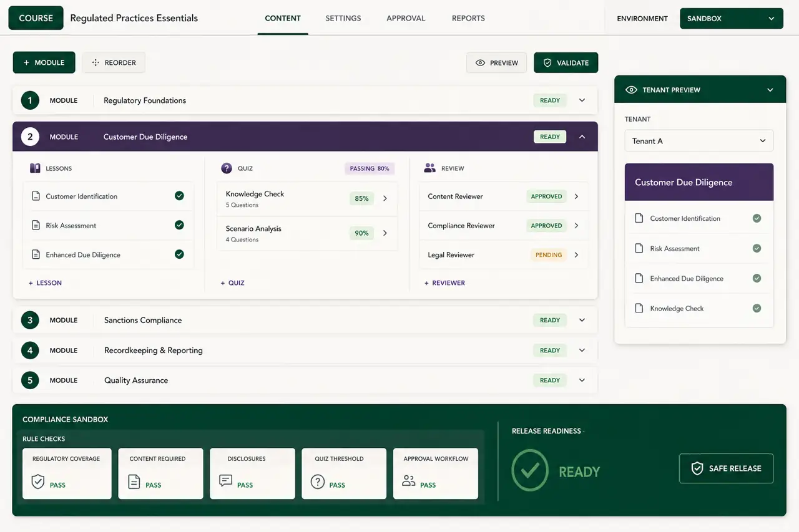The height and width of the screenshot is (532, 799).
Task: Click the Quiz Threshold question icon
Action: pyautogui.click(x=318, y=481)
